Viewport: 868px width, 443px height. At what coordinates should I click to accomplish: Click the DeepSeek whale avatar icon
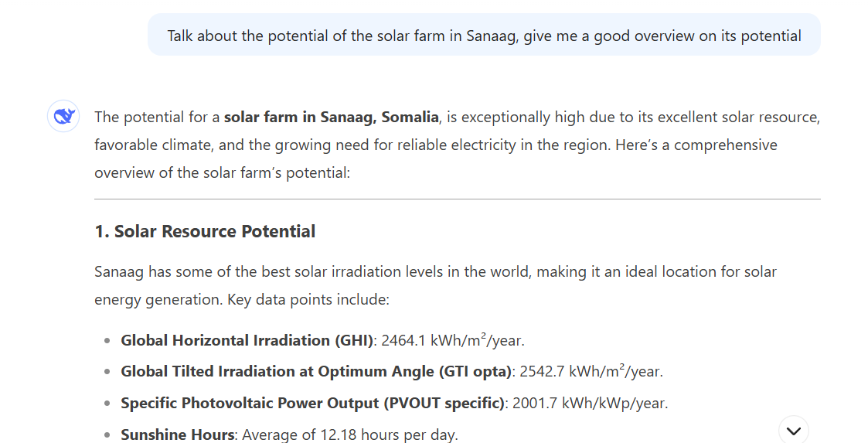(x=63, y=117)
